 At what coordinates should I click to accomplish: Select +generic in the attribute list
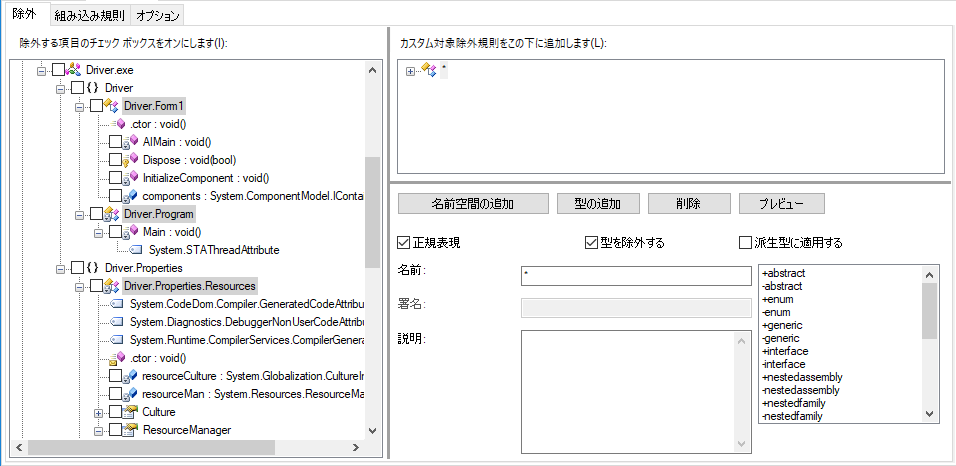click(x=782, y=325)
